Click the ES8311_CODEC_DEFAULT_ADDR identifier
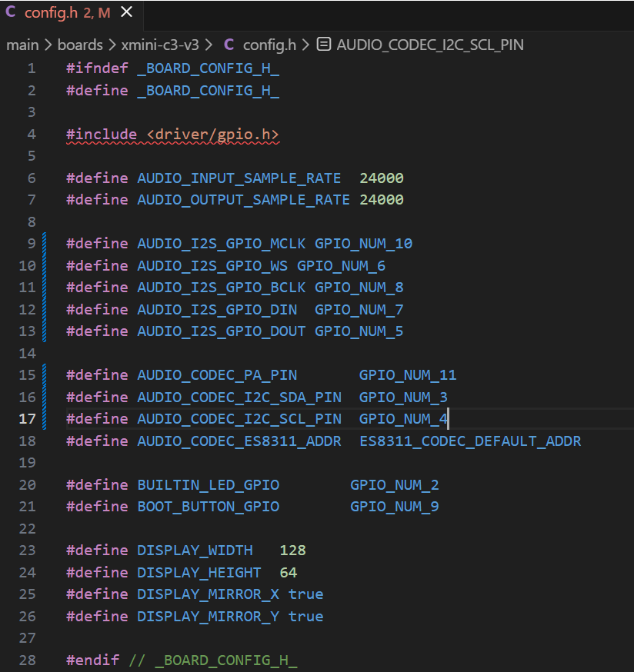Viewport: 634px width, 672px height. pyautogui.click(x=469, y=441)
